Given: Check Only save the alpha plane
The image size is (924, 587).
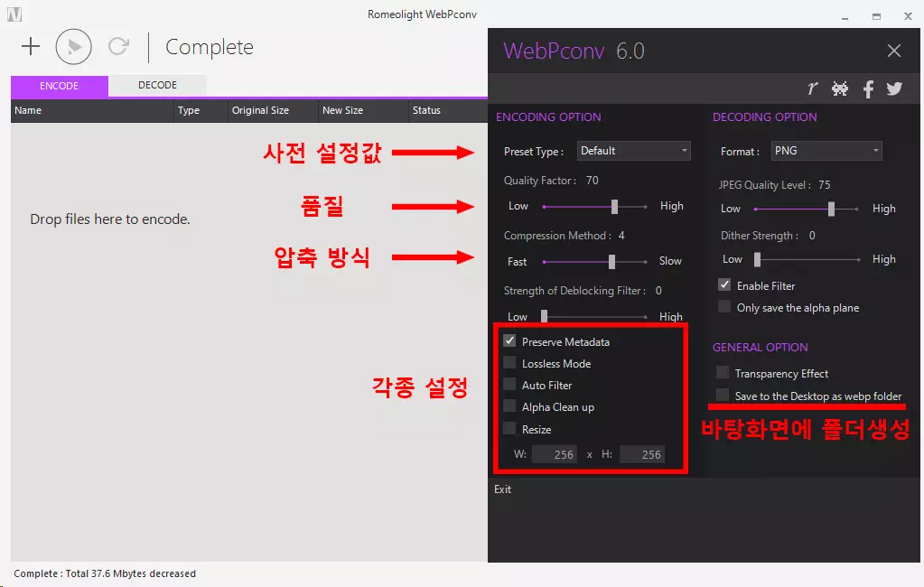Looking at the screenshot, I should click(x=724, y=307).
